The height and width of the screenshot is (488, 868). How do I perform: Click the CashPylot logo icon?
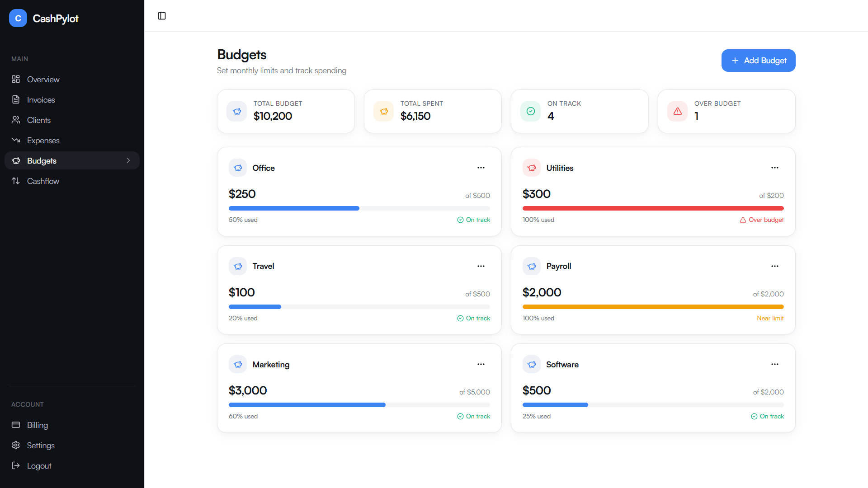(x=18, y=18)
